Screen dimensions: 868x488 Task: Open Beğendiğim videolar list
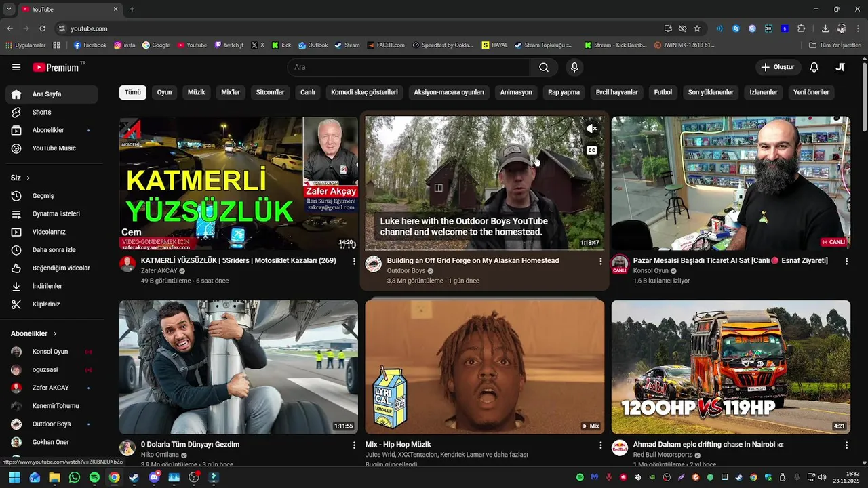coord(52,268)
